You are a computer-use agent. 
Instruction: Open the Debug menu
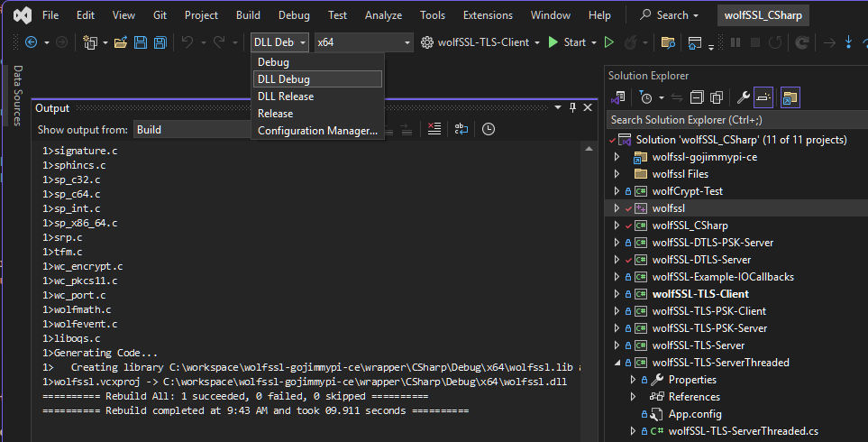click(294, 15)
